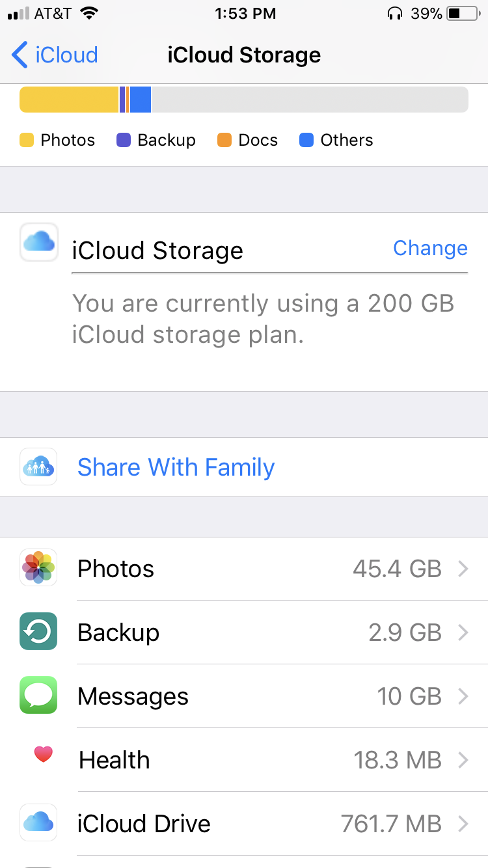
Task: Open Health row disclosure chevron
Action: pyautogui.click(x=463, y=760)
